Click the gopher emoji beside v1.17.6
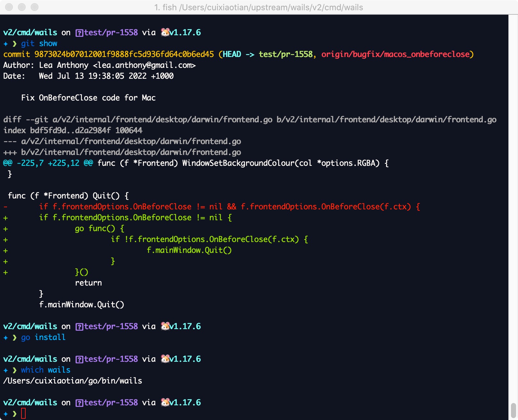This screenshot has width=518, height=420. 165,32
